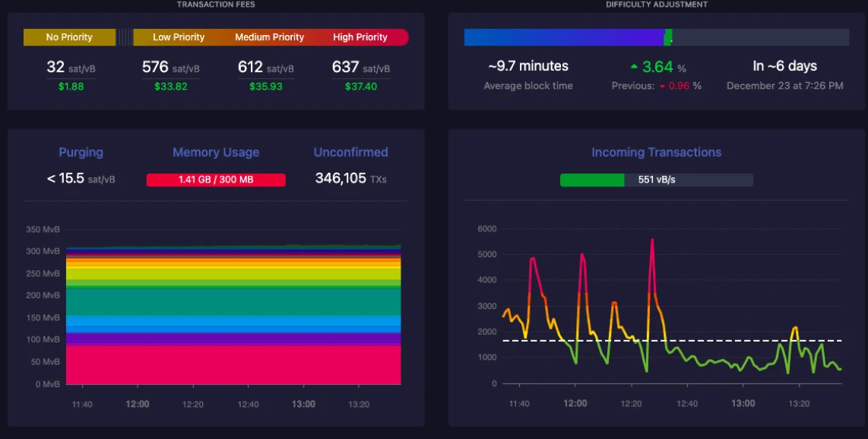Click the white dashed threshold line
This screenshot has width=868, height=439.
[672, 340]
